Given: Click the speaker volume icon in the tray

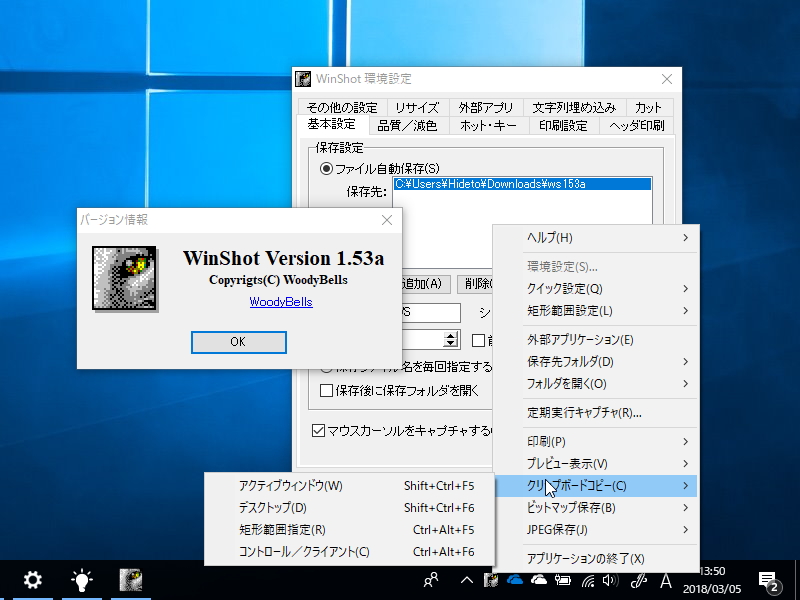Looking at the screenshot, I should (x=610, y=580).
